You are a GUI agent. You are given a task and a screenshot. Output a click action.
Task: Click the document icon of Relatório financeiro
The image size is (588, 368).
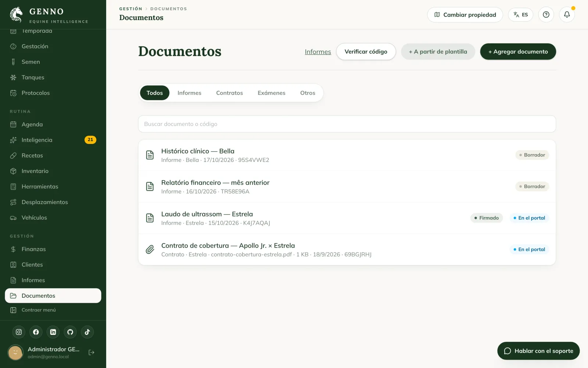click(x=150, y=187)
